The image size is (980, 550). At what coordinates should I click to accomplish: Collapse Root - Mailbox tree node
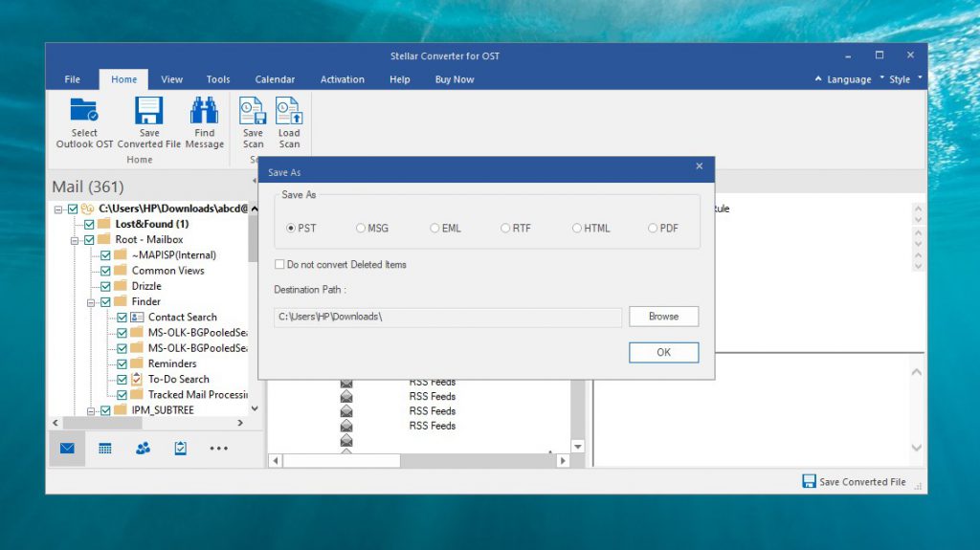click(75, 240)
